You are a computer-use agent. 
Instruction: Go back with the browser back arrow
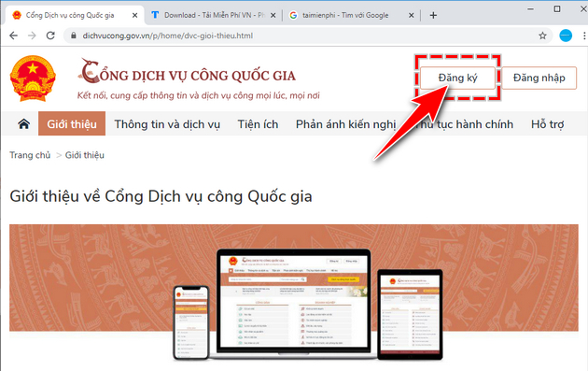pyautogui.click(x=13, y=36)
